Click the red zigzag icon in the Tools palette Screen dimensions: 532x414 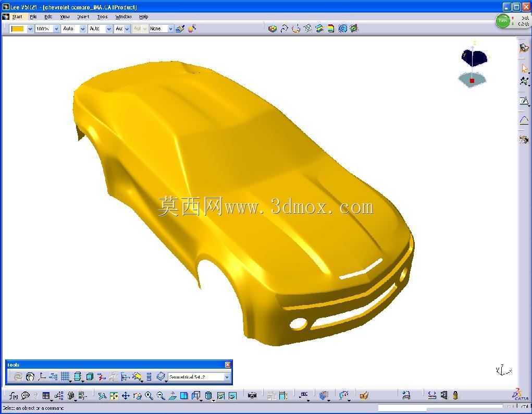[101, 376]
